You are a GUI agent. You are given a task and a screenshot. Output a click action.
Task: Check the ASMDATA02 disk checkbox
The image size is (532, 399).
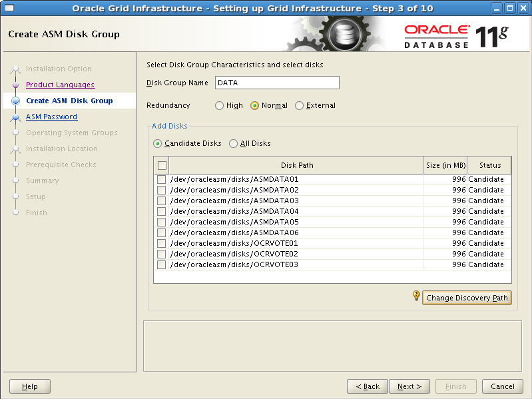[162, 190]
